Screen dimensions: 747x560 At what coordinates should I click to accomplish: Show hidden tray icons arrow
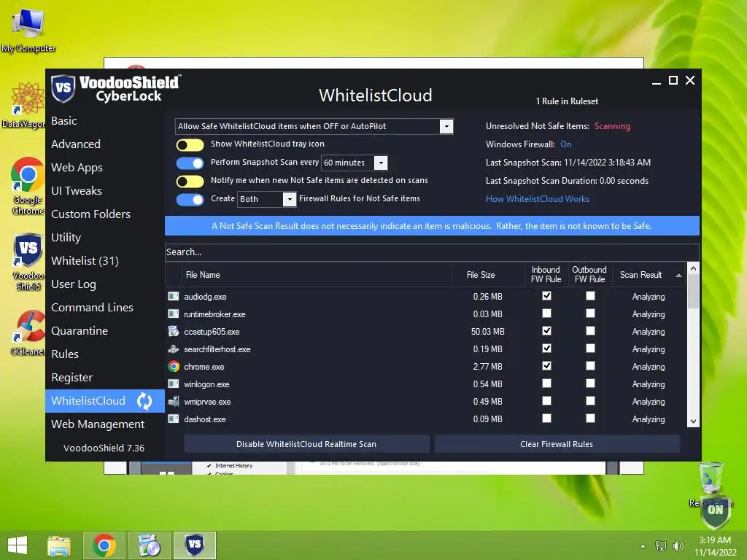[643, 546]
